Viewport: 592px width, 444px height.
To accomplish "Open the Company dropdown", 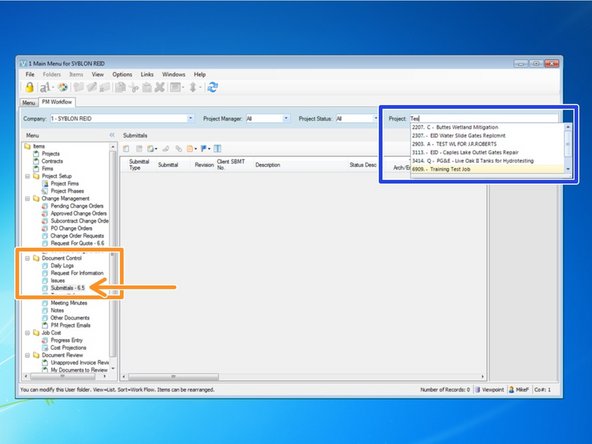I will [191, 119].
